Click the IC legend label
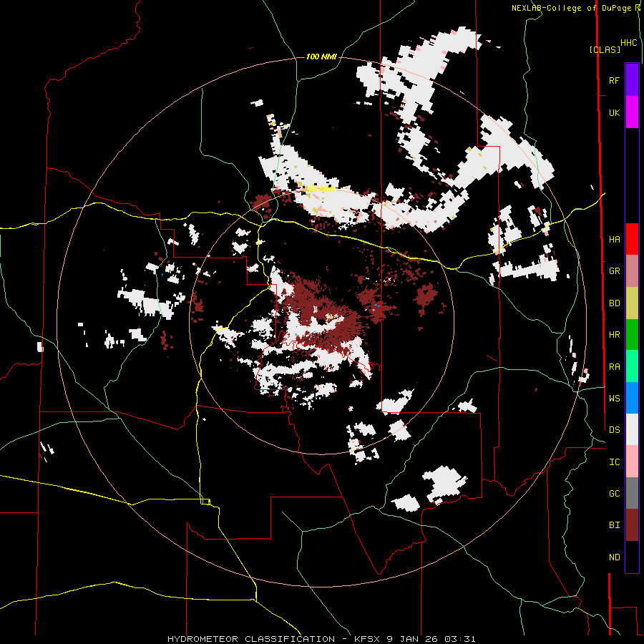Screen dimensions: 644x644 pyautogui.click(x=615, y=462)
